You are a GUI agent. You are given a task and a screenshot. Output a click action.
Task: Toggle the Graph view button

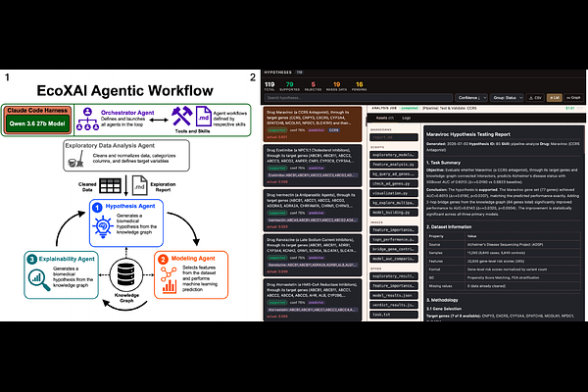pos(573,98)
